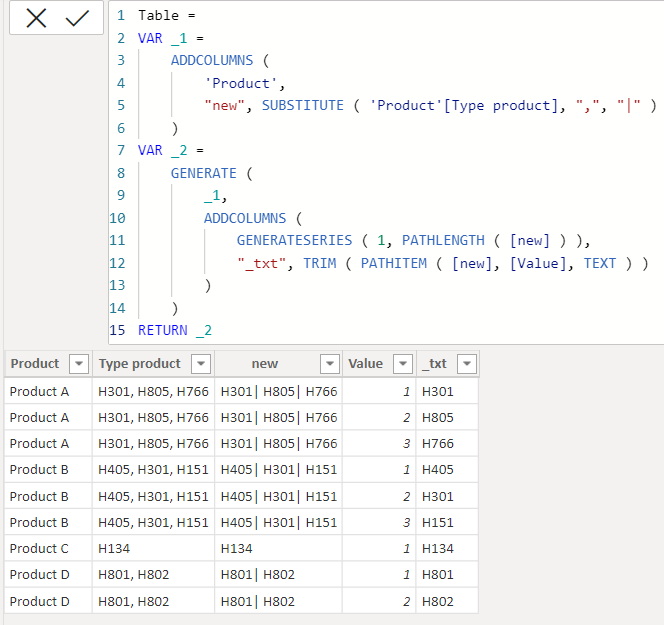Viewport: 664px width, 625px height.
Task: Select Product B cell in the H151 row
Action: pos(48,523)
